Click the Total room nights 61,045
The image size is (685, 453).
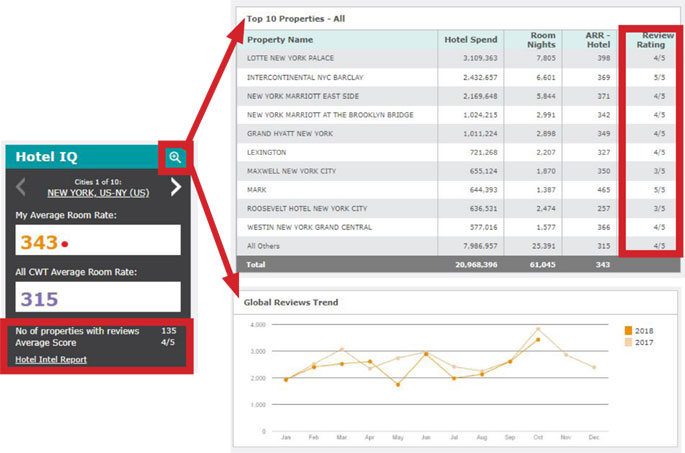[x=543, y=265]
